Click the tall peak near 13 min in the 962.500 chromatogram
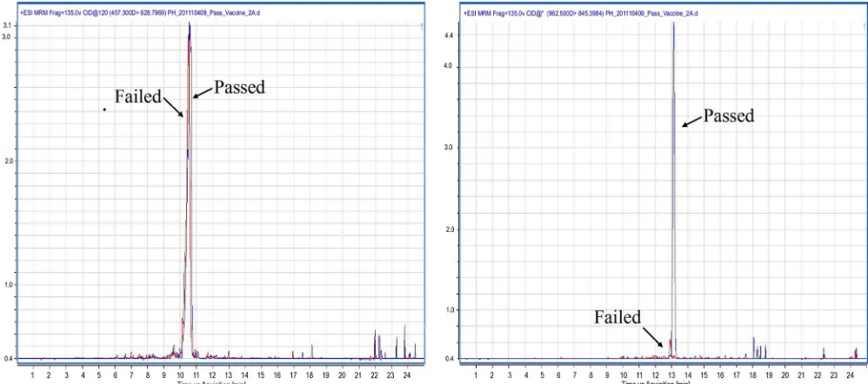The width and height of the screenshot is (868, 384). [x=674, y=189]
